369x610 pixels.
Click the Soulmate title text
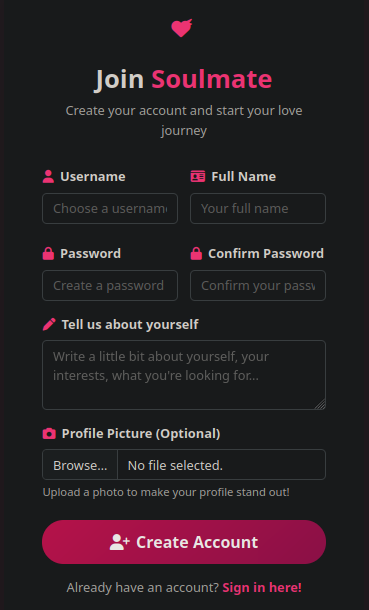coord(212,79)
